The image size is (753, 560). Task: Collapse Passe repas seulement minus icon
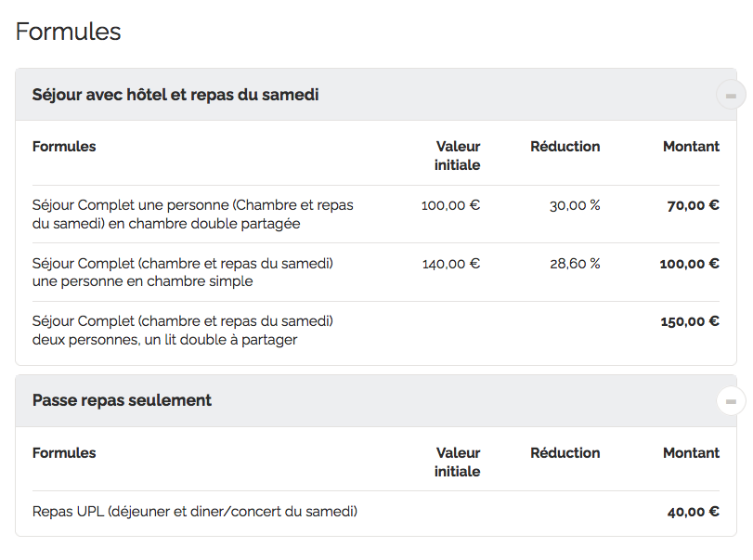tap(731, 401)
